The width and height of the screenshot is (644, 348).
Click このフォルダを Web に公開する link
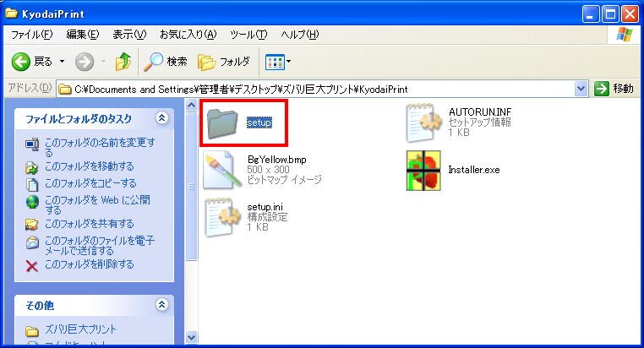pos(97,204)
